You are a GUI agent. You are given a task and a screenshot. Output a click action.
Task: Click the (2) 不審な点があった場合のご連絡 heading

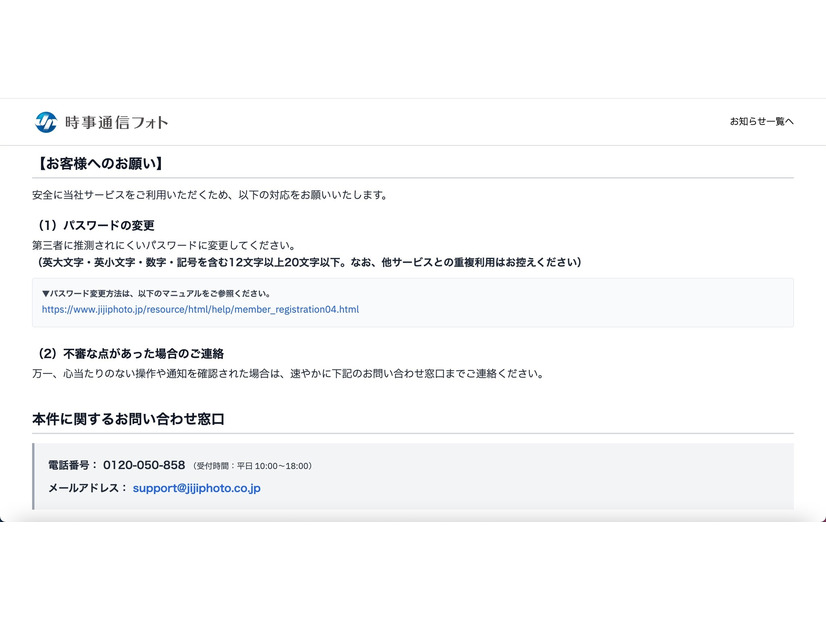tap(129, 353)
